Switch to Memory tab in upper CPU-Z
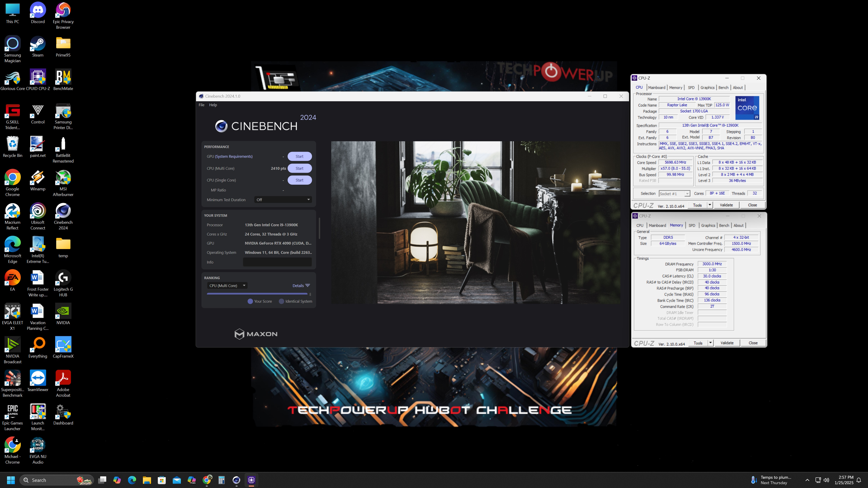Image resolution: width=868 pixels, height=488 pixels. pos(676,87)
